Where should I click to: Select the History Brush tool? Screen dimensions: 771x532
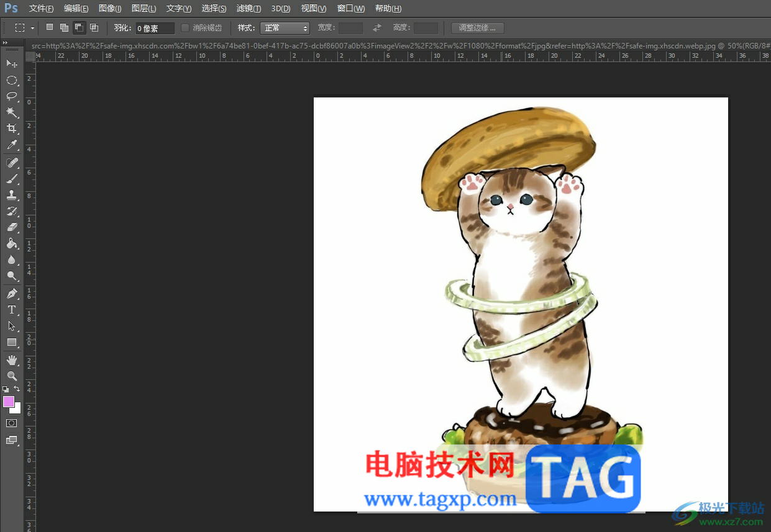(12, 211)
